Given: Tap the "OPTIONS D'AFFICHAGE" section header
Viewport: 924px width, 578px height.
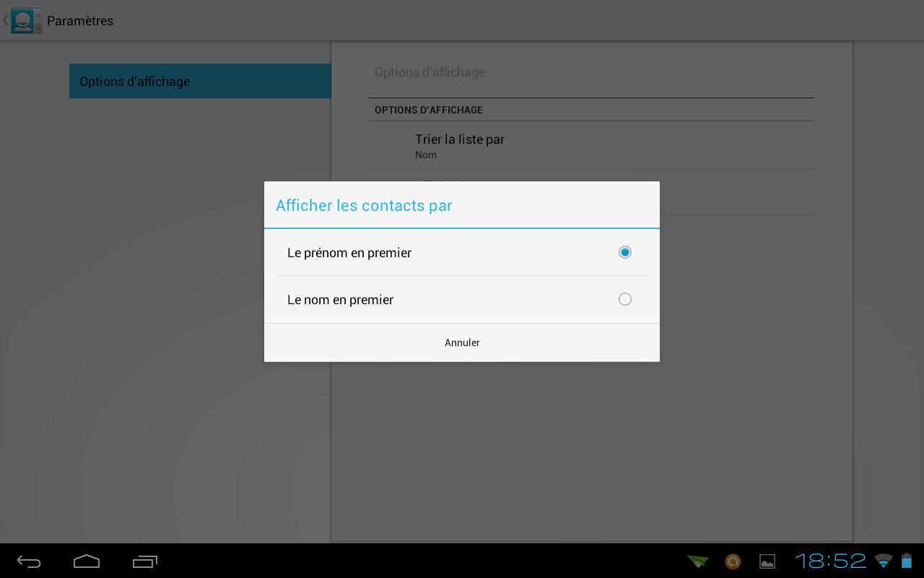Looking at the screenshot, I should [429, 110].
